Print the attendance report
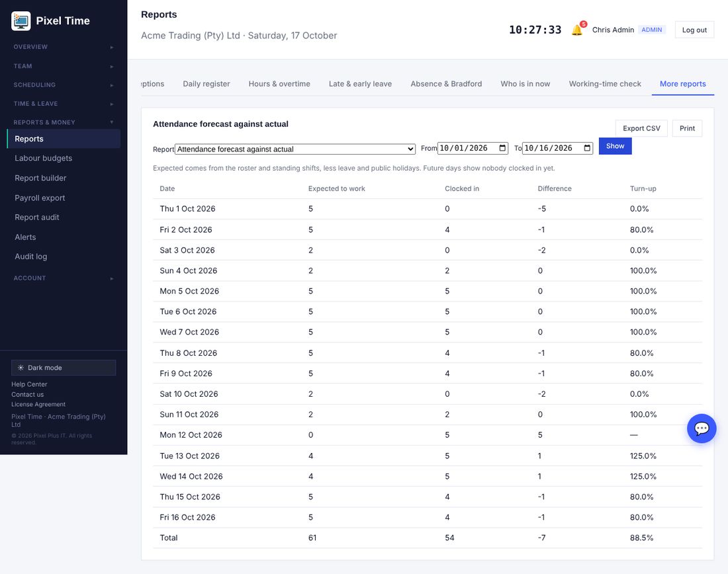 (687, 128)
